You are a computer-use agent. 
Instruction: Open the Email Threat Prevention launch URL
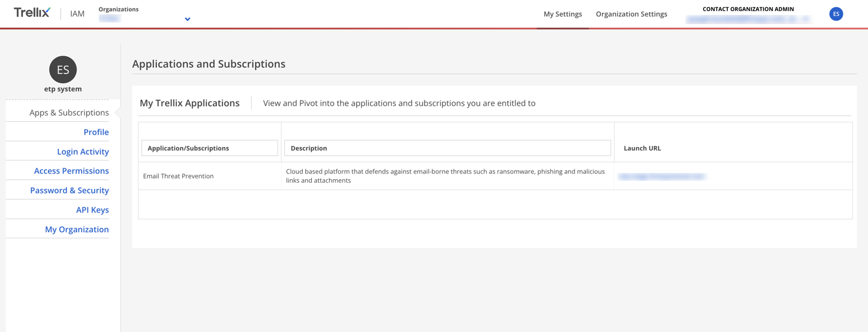[x=662, y=176]
